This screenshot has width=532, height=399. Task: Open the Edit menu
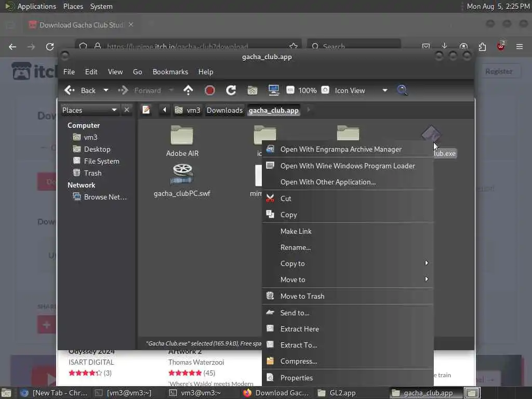click(91, 72)
